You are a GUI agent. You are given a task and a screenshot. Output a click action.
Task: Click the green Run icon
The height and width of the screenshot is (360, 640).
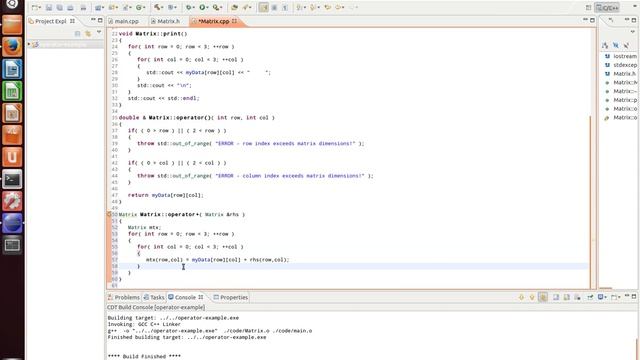click(x=202, y=7)
